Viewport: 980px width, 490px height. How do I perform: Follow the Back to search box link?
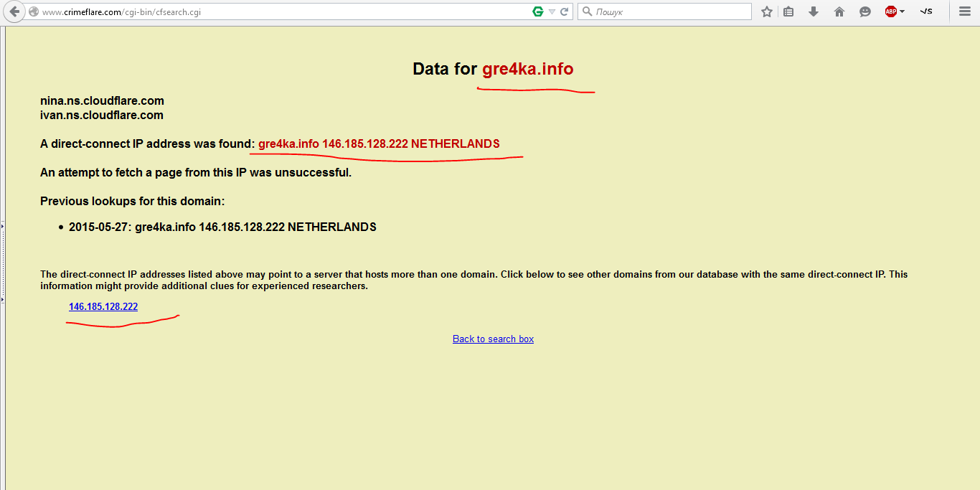click(x=493, y=339)
